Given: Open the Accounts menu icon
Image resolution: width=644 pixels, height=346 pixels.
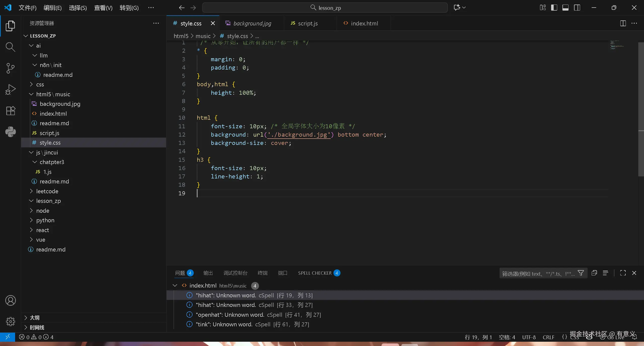Looking at the screenshot, I should (x=10, y=300).
